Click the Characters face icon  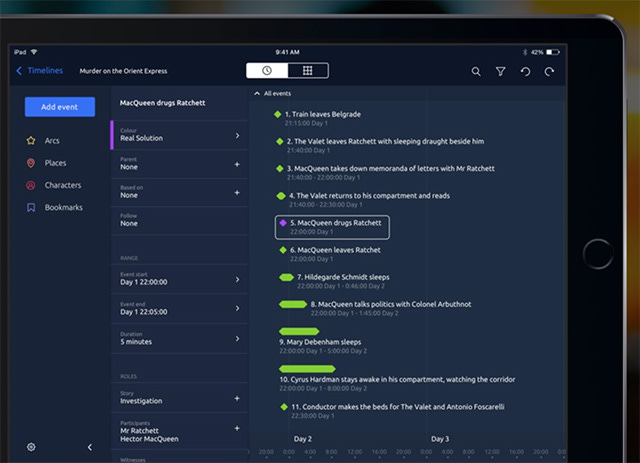[x=31, y=185]
